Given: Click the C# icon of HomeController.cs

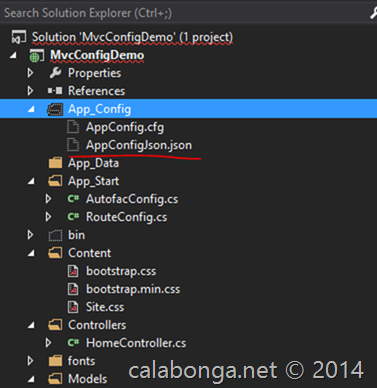Looking at the screenshot, I should click(x=73, y=343).
